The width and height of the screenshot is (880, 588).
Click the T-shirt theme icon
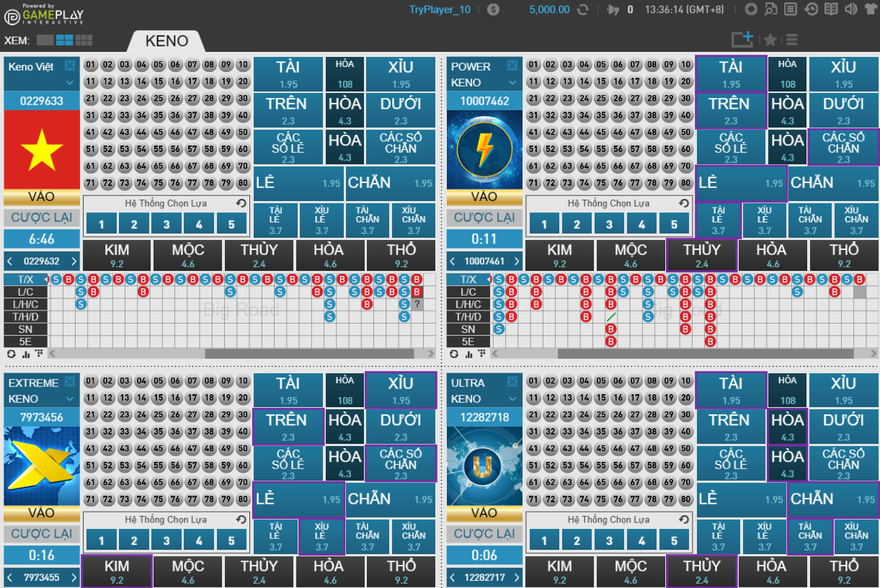(870, 9)
